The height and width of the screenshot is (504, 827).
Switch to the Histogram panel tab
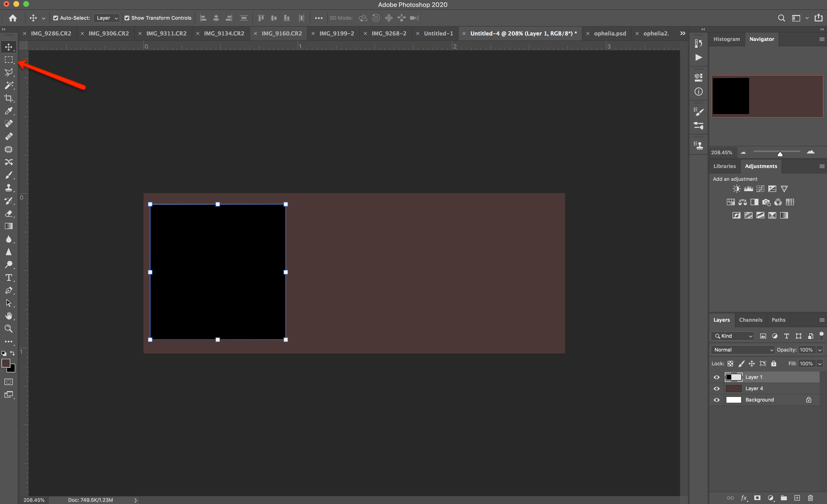(x=726, y=39)
